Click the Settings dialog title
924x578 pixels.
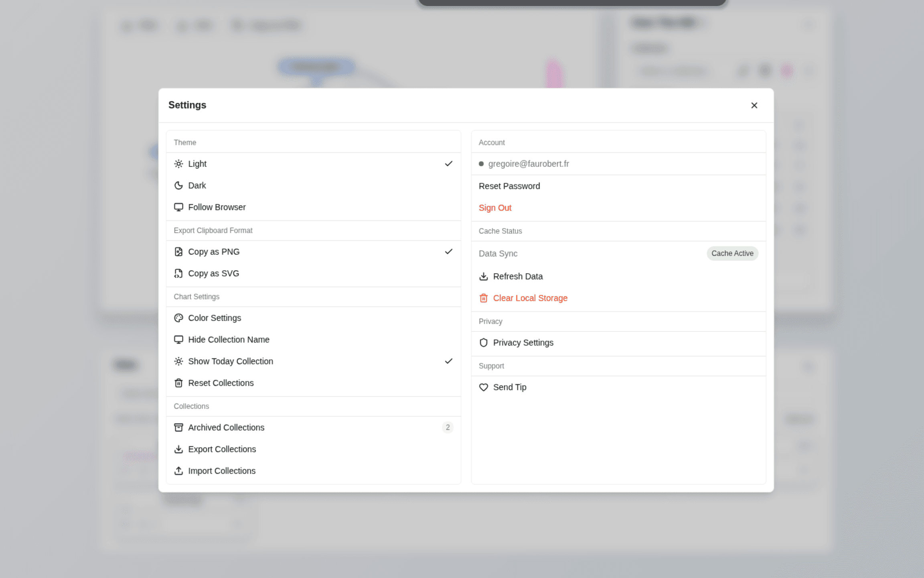point(187,105)
